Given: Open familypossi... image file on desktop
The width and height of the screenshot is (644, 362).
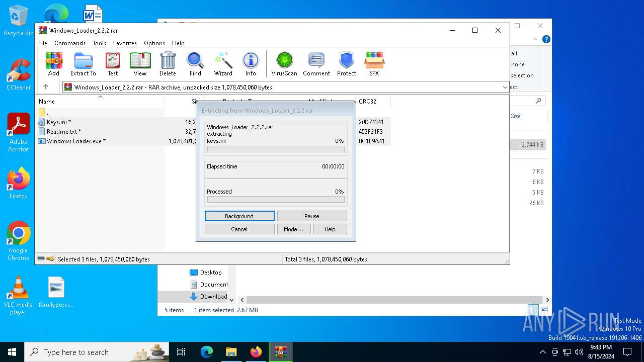Looking at the screenshot, I should 56,292.
